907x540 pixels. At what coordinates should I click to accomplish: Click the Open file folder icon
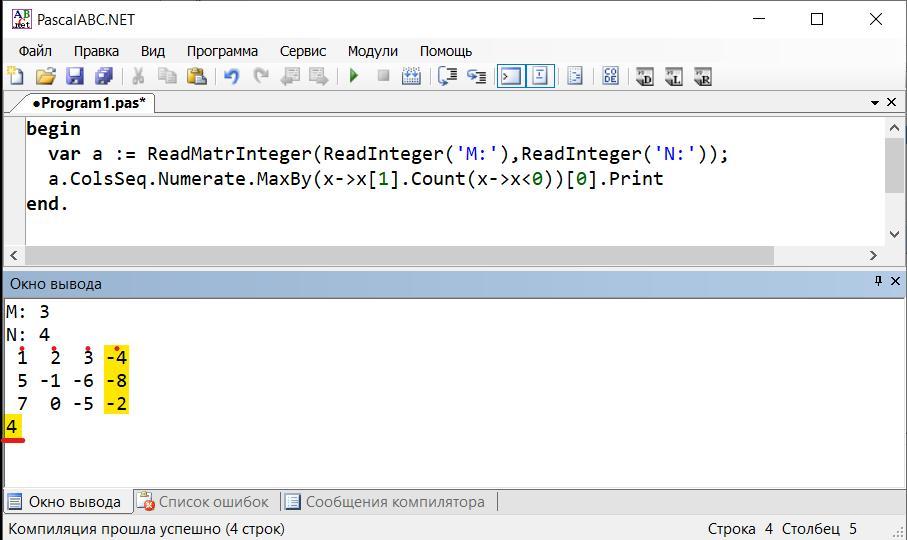[45, 76]
